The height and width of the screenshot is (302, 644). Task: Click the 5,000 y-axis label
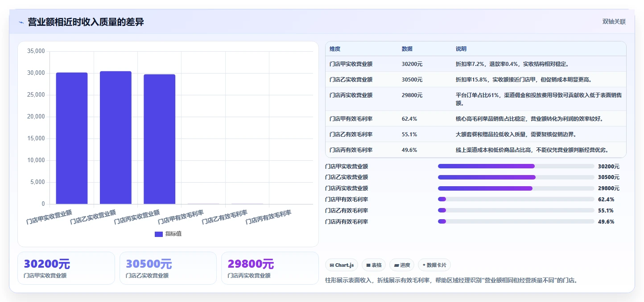37,182
